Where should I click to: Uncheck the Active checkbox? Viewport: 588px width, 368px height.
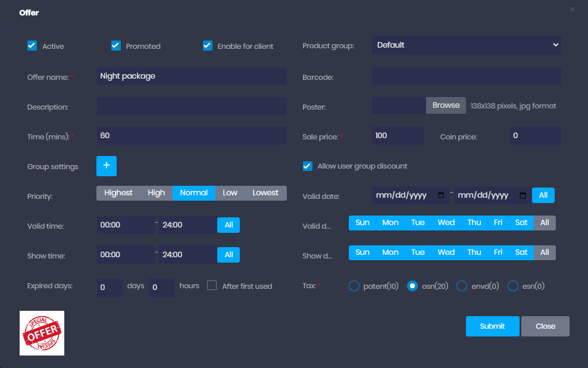pos(32,46)
